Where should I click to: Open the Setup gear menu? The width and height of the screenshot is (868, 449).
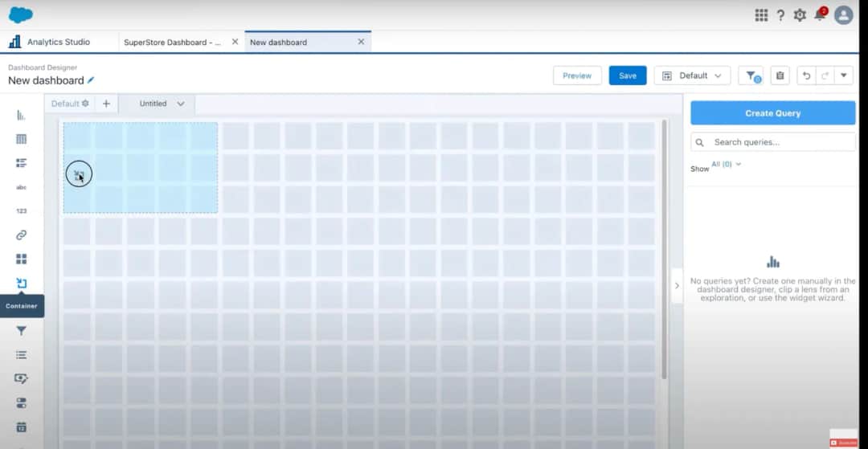[800, 15]
